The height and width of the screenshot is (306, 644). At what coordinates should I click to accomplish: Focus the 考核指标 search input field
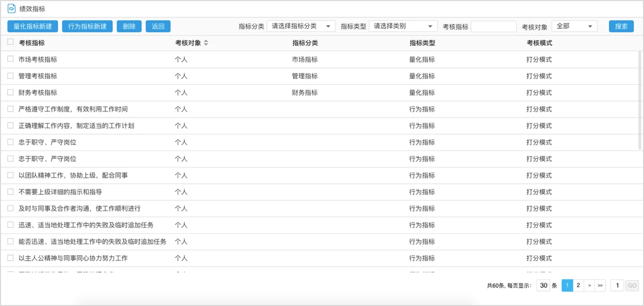[x=493, y=26]
